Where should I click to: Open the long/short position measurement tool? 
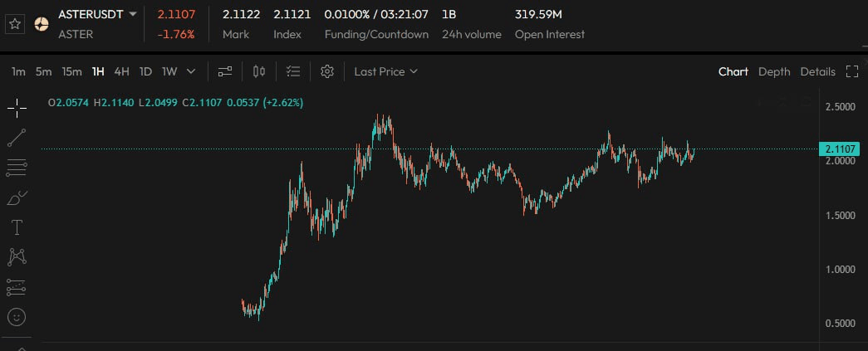17,287
